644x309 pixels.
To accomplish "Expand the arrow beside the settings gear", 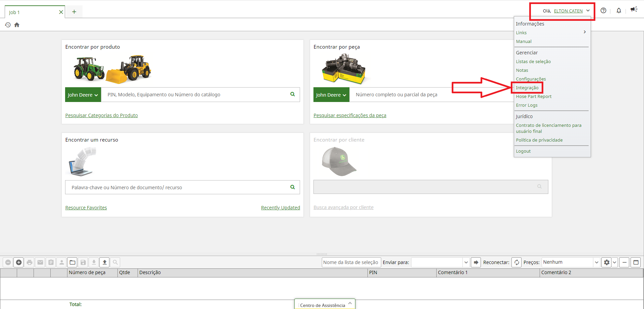I will pyautogui.click(x=614, y=262).
